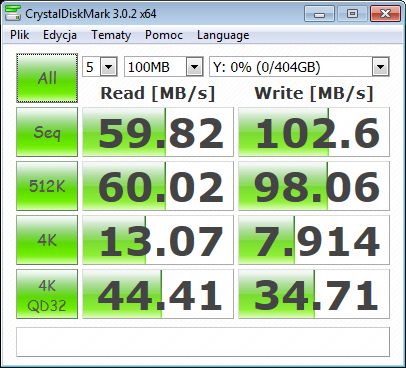406x368 pixels.
Task: Run the 4K QD32 benchmark test
Action: [47, 294]
